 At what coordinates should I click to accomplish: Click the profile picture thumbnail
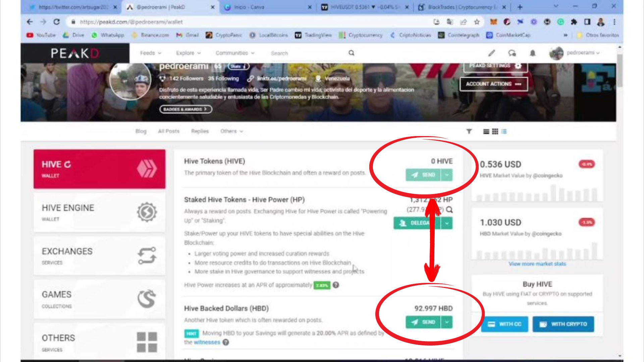(x=130, y=80)
